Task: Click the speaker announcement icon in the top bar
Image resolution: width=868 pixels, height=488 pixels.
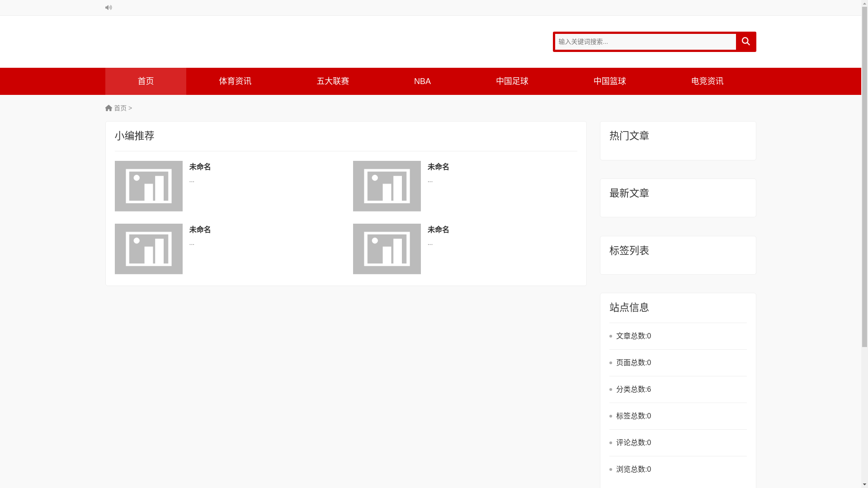Action: click(x=108, y=8)
